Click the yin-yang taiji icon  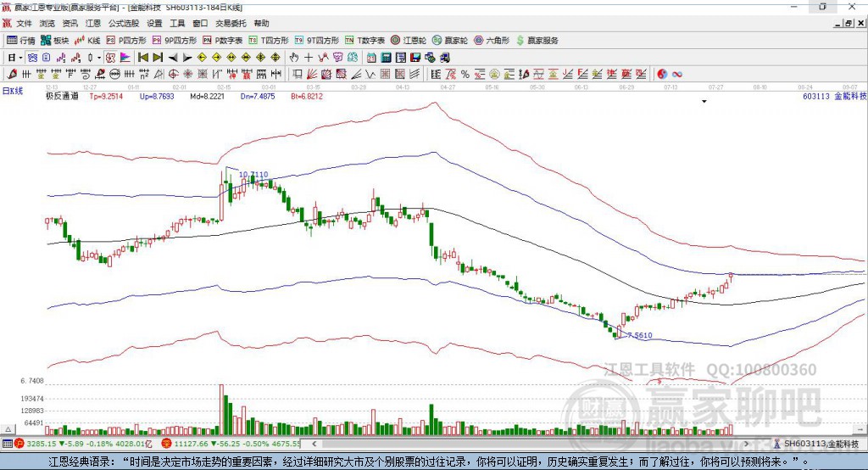point(662,75)
